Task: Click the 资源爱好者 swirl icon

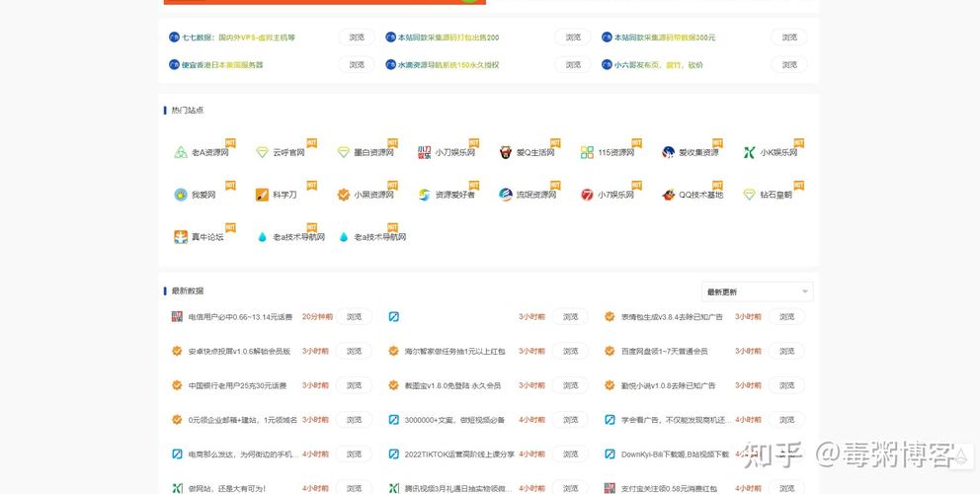Action: [x=425, y=195]
